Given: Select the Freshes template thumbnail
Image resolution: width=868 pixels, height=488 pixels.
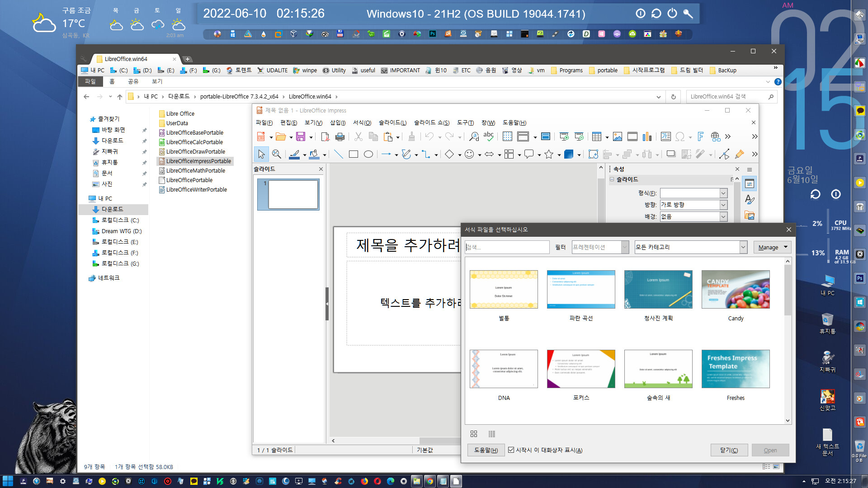Looking at the screenshot, I should pos(736,369).
